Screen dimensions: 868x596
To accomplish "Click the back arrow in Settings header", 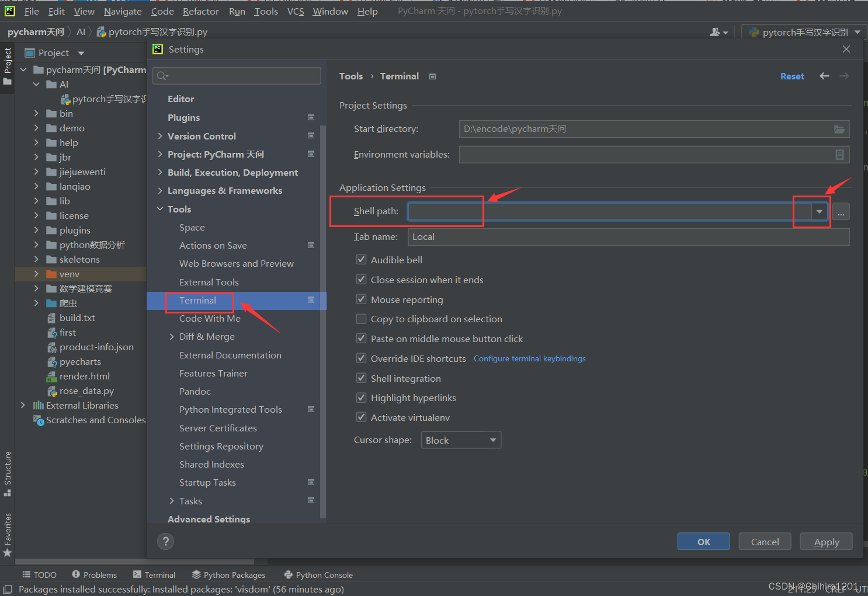I will [824, 76].
